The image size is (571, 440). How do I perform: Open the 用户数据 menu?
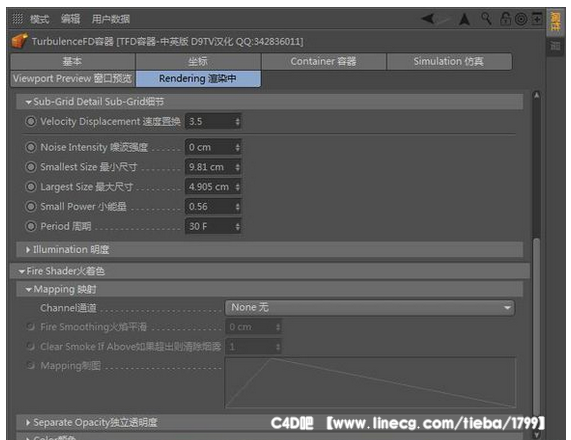[x=110, y=19]
